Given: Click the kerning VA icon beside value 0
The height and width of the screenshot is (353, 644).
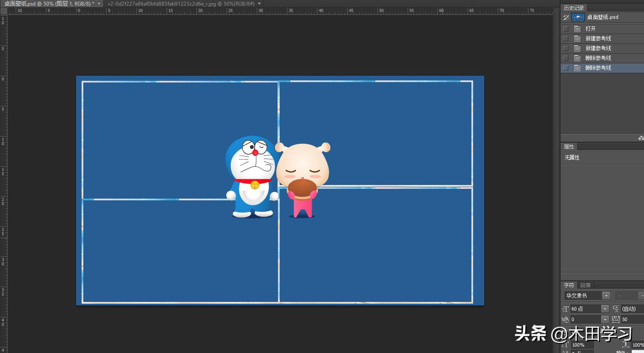Looking at the screenshot, I should click(565, 319).
